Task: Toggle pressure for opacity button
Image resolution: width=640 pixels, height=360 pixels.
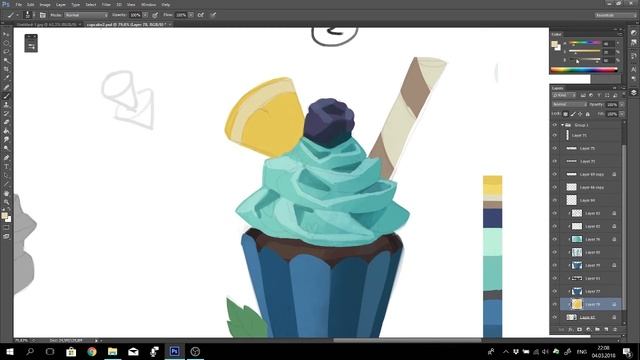Action: click(x=155, y=15)
